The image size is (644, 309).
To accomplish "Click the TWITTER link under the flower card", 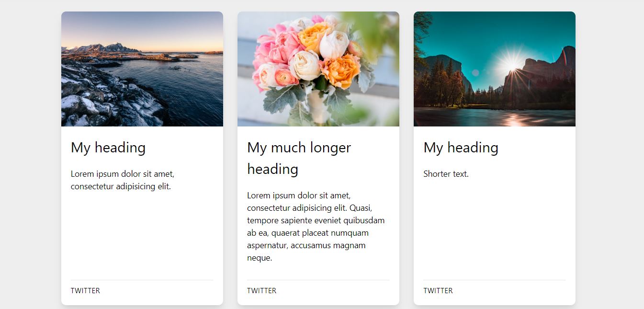I will click(x=261, y=290).
